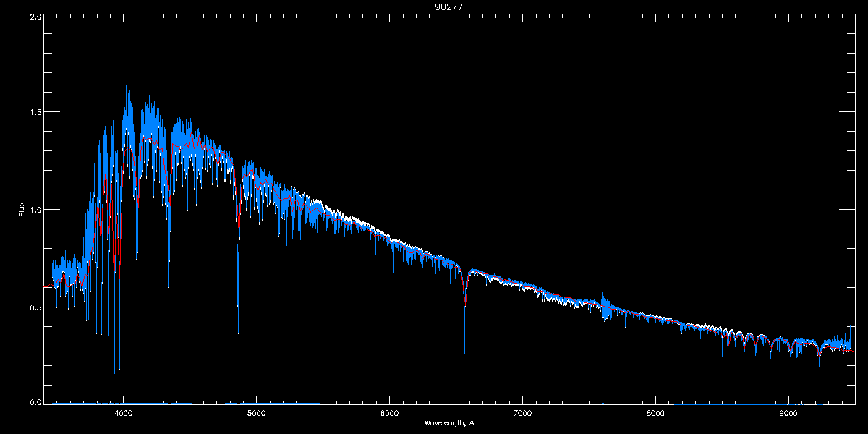Click the x-axis tick label "5000"
This screenshot has height=434, width=868.
point(256,413)
